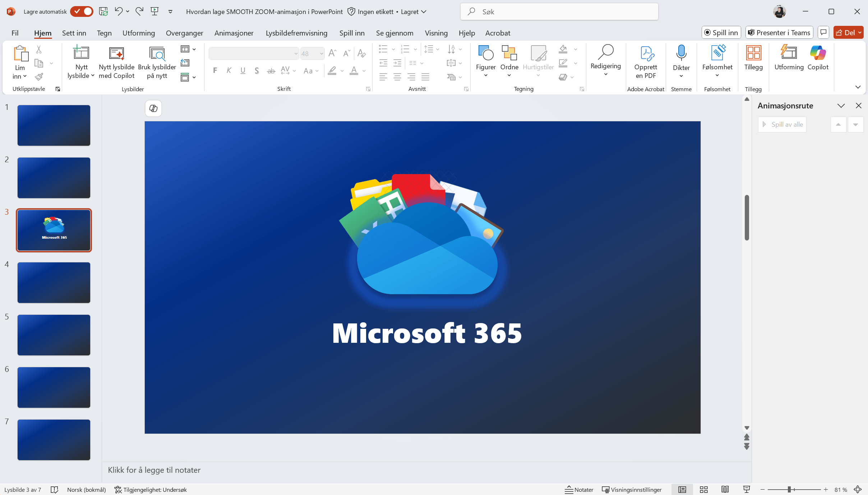868x495 pixels.
Task: Switch to the Animasjoner tab
Action: pyautogui.click(x=234, y=33)
